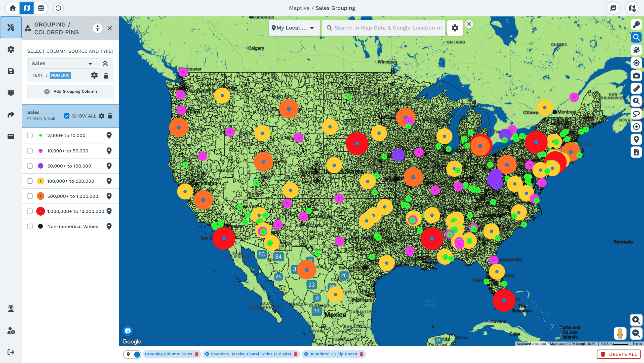Select the ruler distance measuring tool
This screenshot has width=644, height=363.
(x=636, y=88)
